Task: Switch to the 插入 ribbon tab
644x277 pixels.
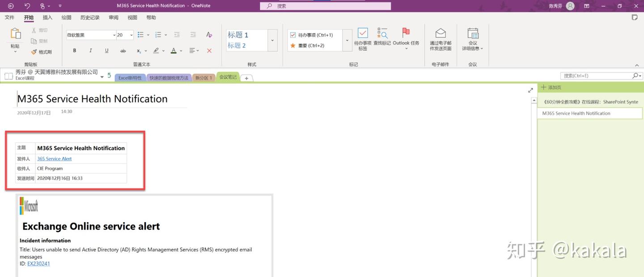Action: tap(47, 17)
